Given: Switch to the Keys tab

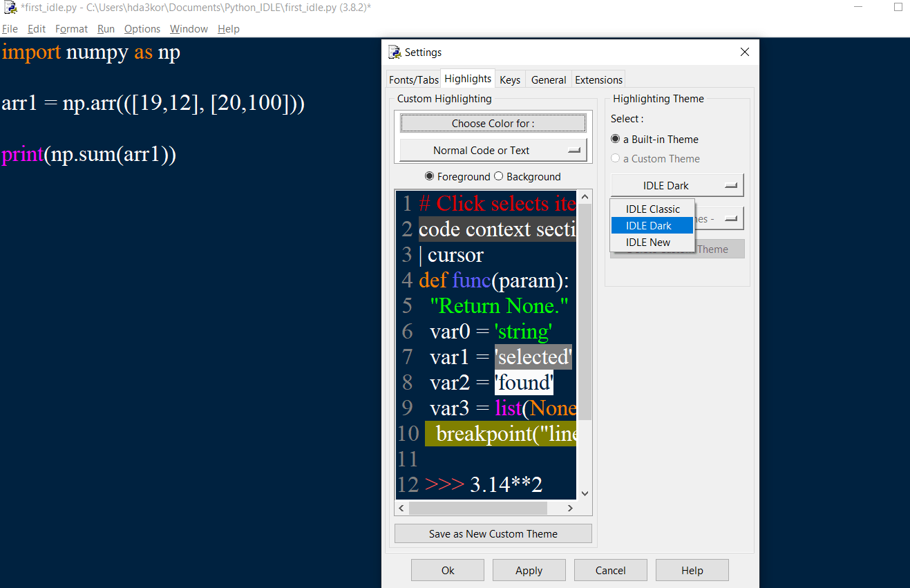Looking at the screenshot, I should pyautogui.click(x=510, y=80).
